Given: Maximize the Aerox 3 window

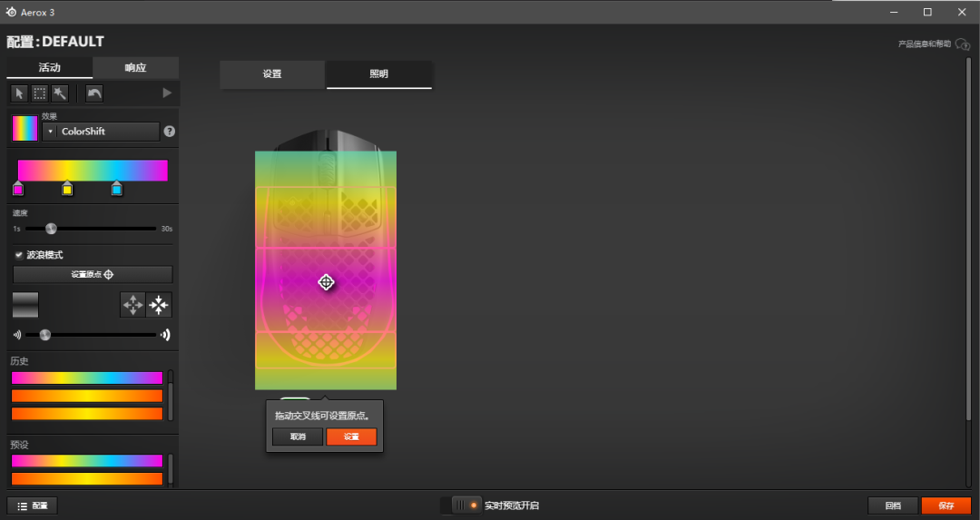Looking at the screenshot, I should pyautogui.click(x=927, y=12).
